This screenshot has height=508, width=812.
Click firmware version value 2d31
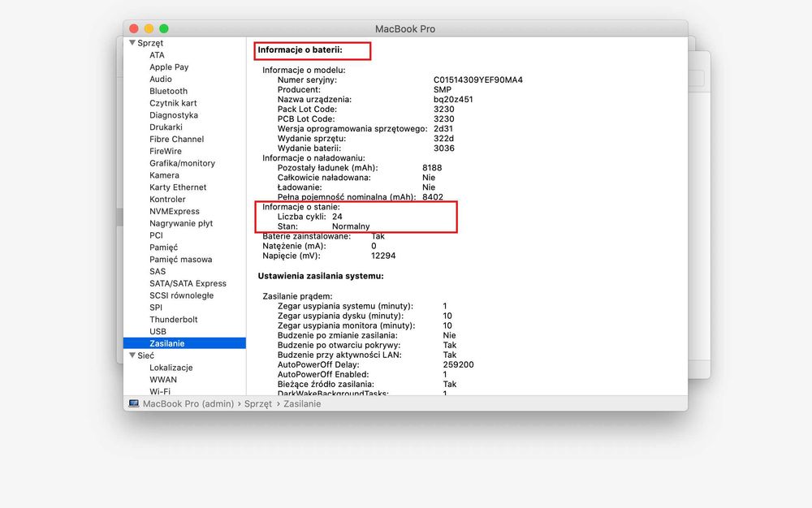(x=443, y=129)
